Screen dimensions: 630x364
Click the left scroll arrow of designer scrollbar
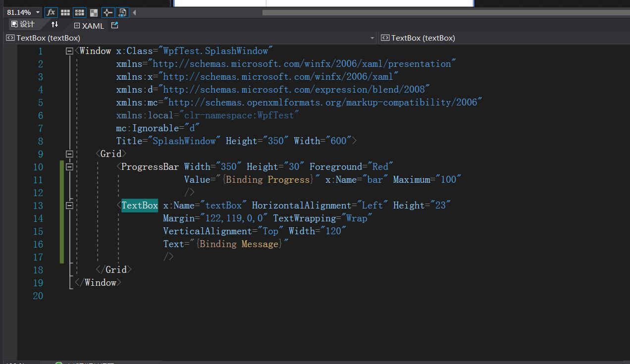pyautogui.click(x=134, y=12)
